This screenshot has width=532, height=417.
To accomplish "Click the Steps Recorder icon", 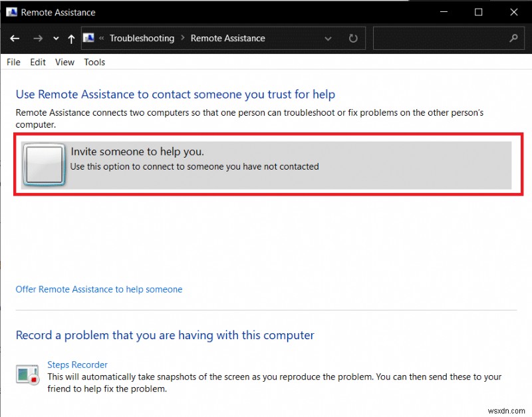I will (27, 374).
